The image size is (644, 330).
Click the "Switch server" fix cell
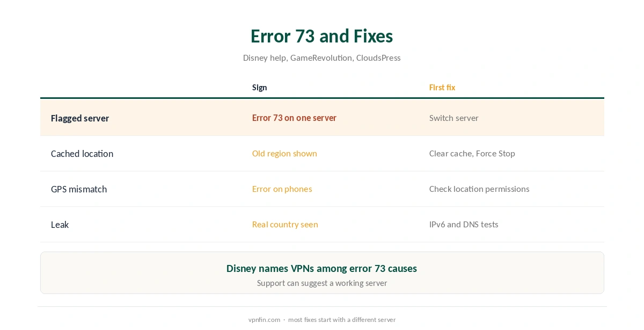click(453, 118)
